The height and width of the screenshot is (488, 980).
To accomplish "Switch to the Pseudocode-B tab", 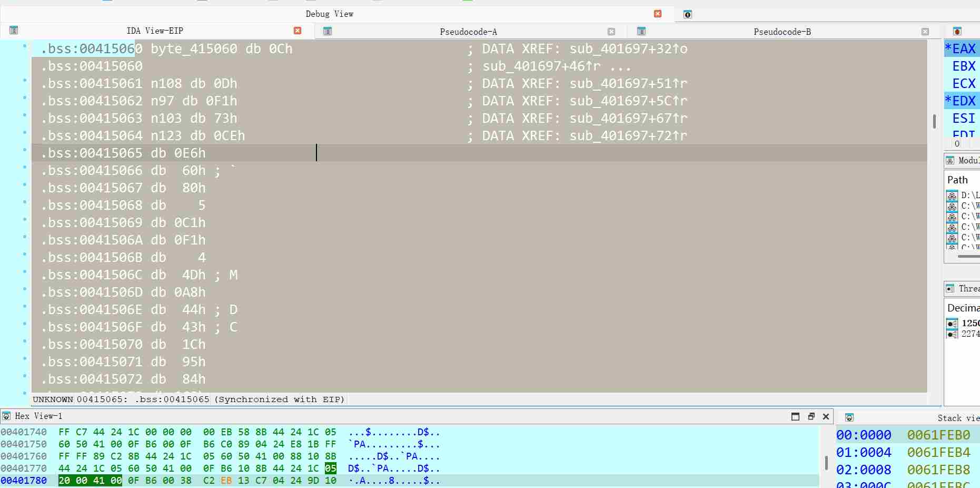I will point(782,32).
